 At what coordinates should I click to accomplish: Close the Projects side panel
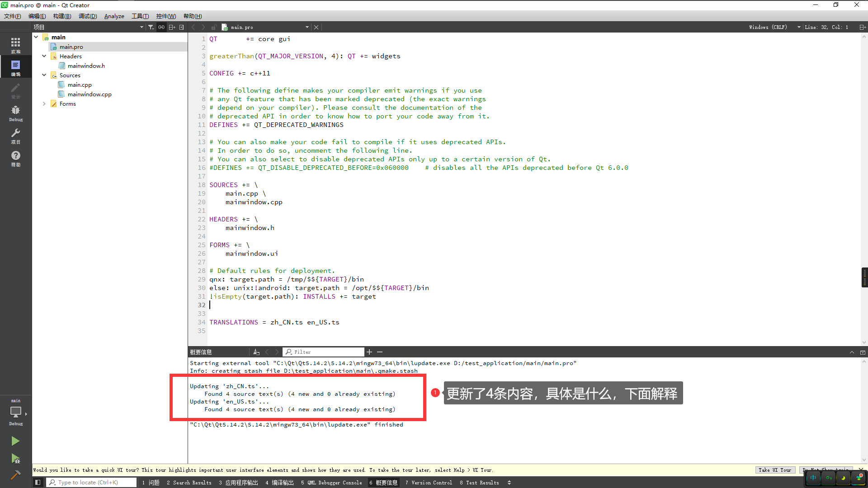click(x=182, y=27)
